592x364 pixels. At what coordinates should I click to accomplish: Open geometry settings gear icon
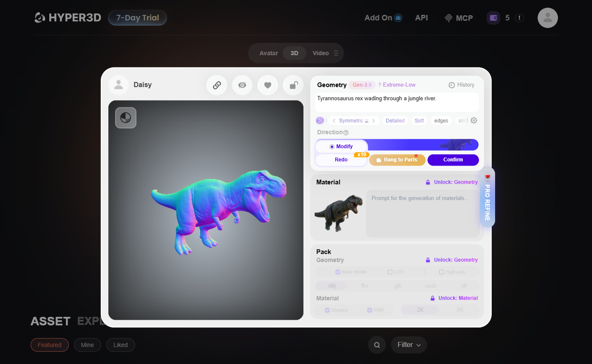[474, 121]
